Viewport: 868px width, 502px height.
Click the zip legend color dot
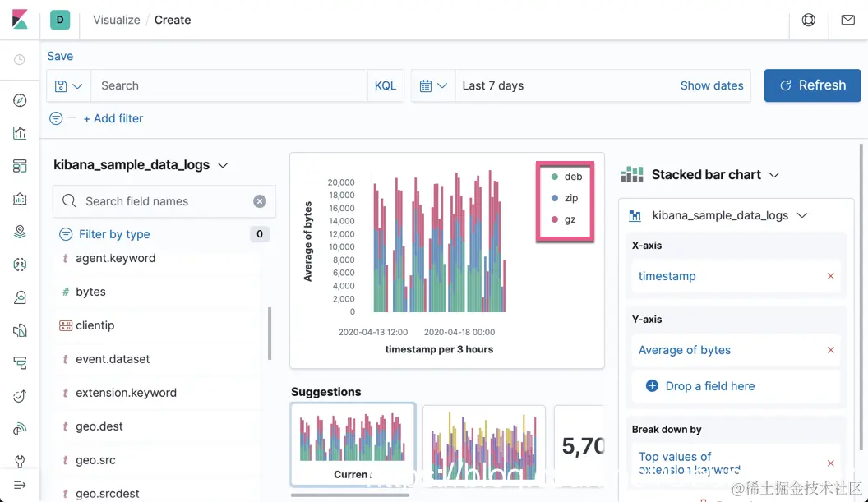[x=555, y=198]
